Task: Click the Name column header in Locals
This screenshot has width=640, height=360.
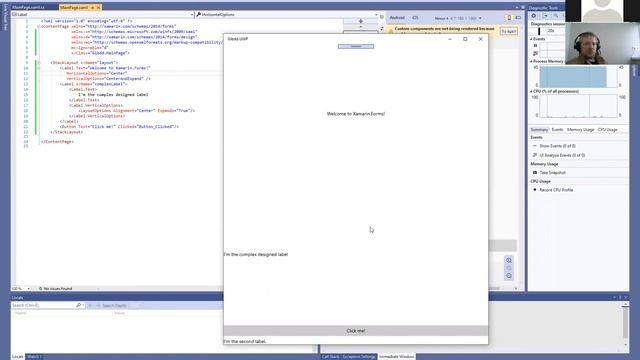Action: (x=21, y=313)
